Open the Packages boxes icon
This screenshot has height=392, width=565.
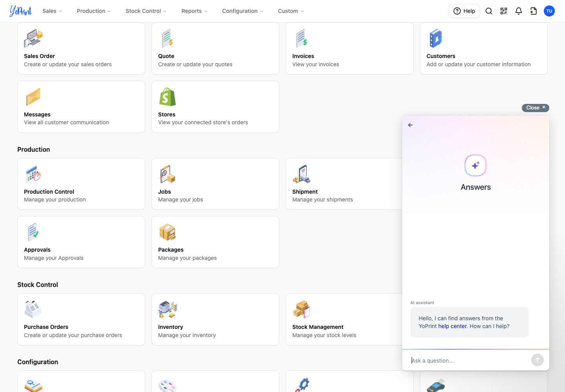coord(168,232)
